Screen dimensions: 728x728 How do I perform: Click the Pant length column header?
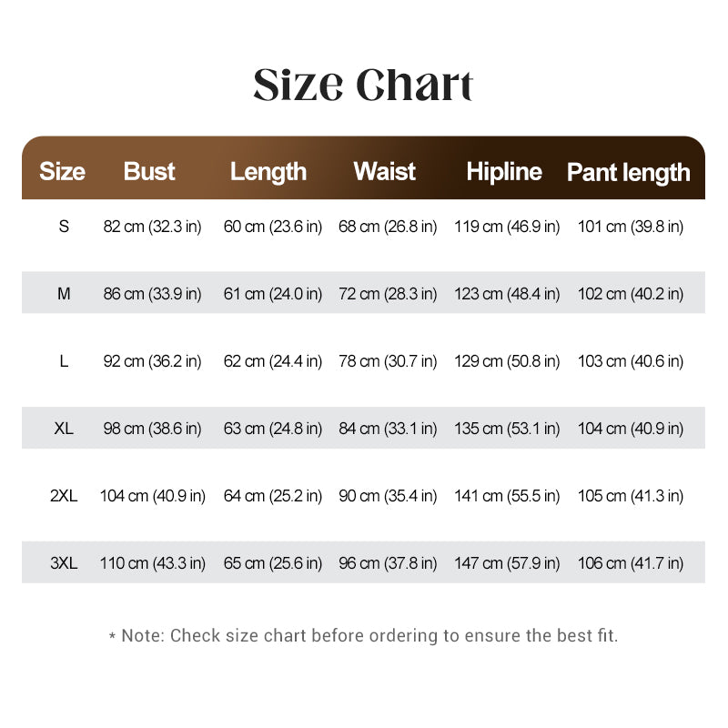[x=629, y=173]
